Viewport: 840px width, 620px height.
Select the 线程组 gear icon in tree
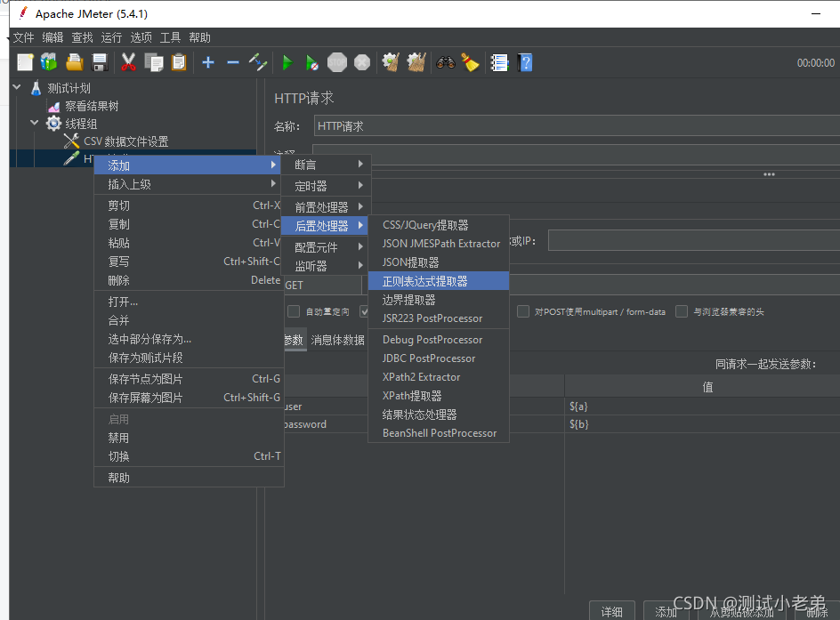(53, 124)
